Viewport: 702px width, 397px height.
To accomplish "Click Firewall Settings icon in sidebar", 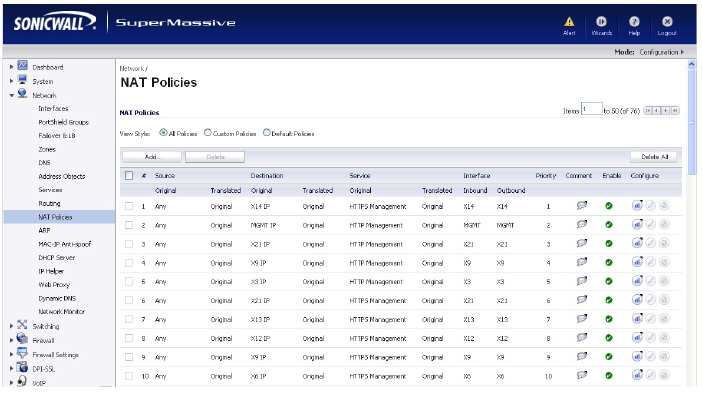I will click(22, 353).
